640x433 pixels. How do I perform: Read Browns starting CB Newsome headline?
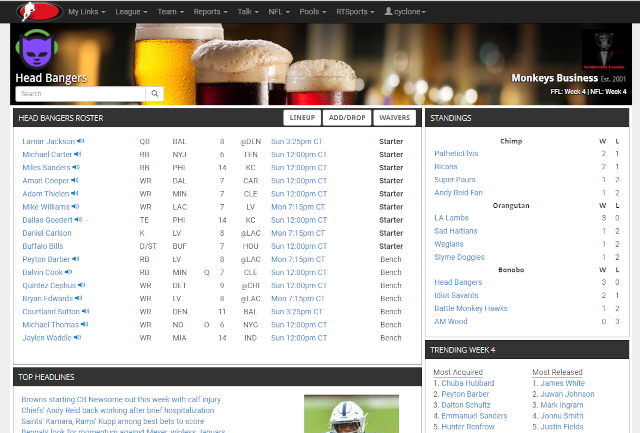tap(121, 399)
